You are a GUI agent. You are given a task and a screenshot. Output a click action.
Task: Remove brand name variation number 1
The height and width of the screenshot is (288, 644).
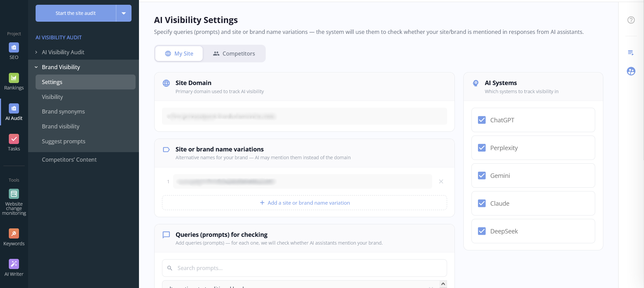tap(441, 182)
